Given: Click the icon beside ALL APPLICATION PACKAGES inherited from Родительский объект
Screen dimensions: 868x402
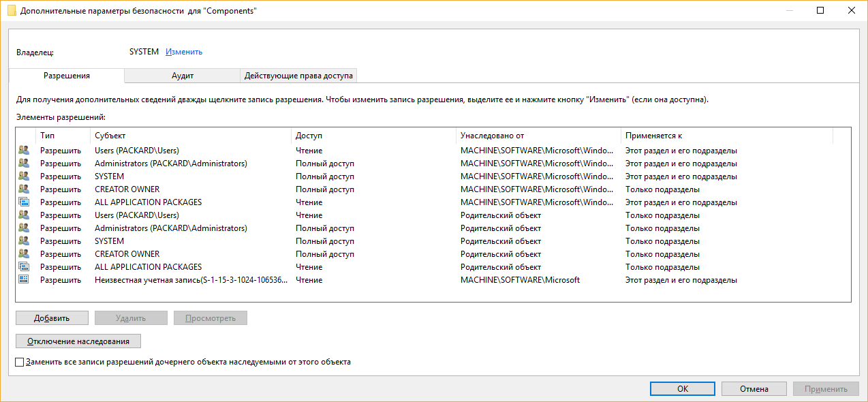Looking at the screenshot, I should 24,267.
